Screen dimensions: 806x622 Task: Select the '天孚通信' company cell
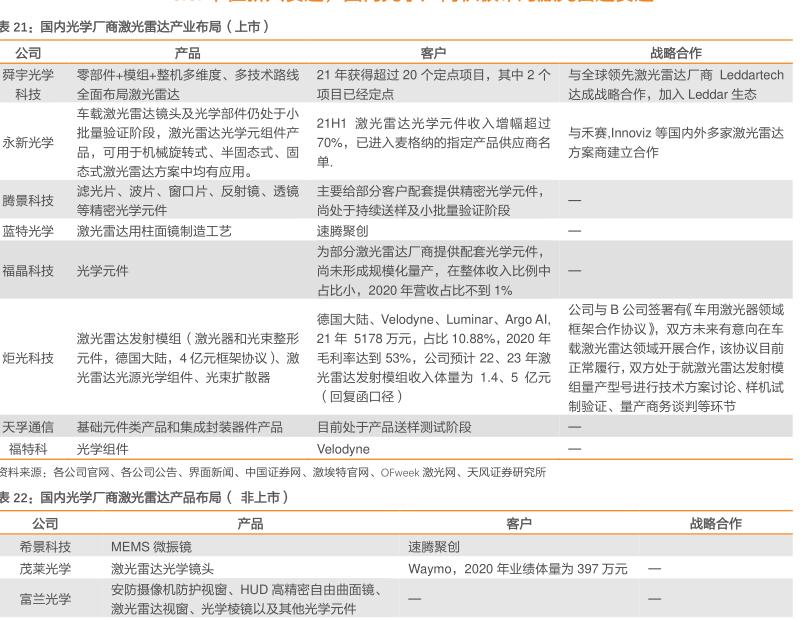28,427
